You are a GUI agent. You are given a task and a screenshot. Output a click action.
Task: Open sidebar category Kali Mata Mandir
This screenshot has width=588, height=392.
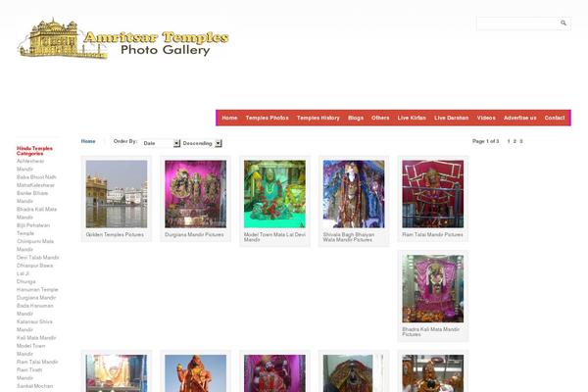click(x=36, y=337)
